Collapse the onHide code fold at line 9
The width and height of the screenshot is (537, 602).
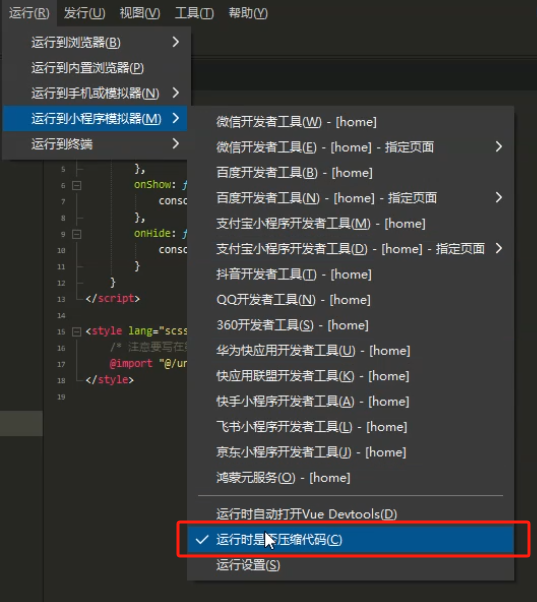pyautogui.click(x=77, y=234)
